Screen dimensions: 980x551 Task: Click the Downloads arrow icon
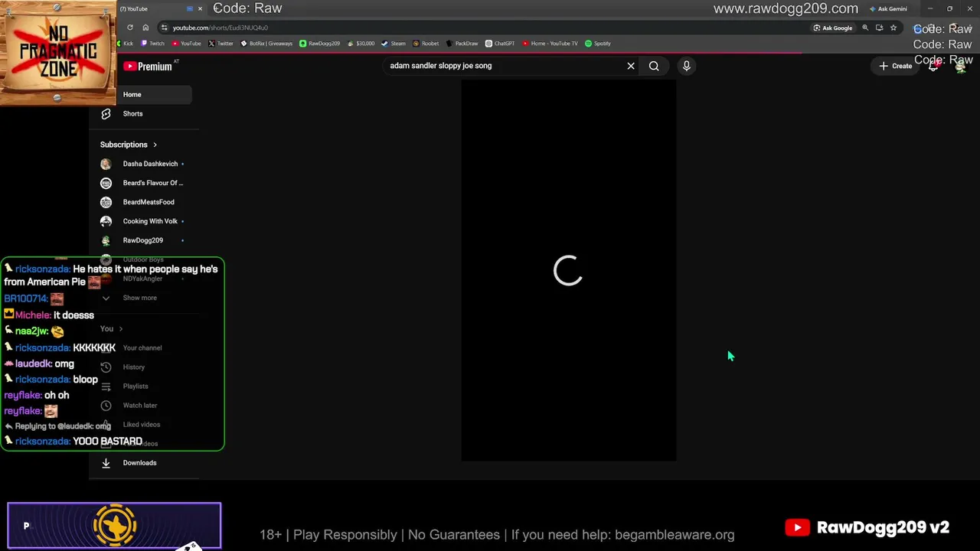click(106, 463)
